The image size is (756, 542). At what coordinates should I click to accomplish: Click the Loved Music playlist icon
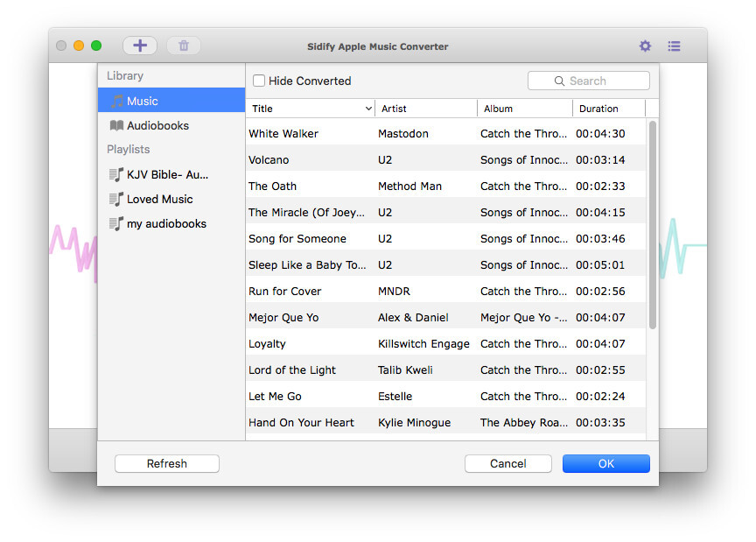115,199
